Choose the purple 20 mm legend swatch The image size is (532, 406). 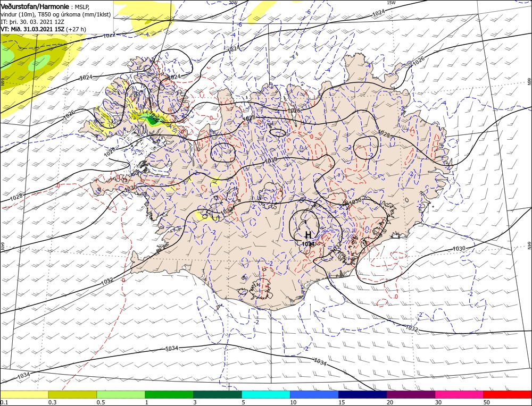coord(411,394)
